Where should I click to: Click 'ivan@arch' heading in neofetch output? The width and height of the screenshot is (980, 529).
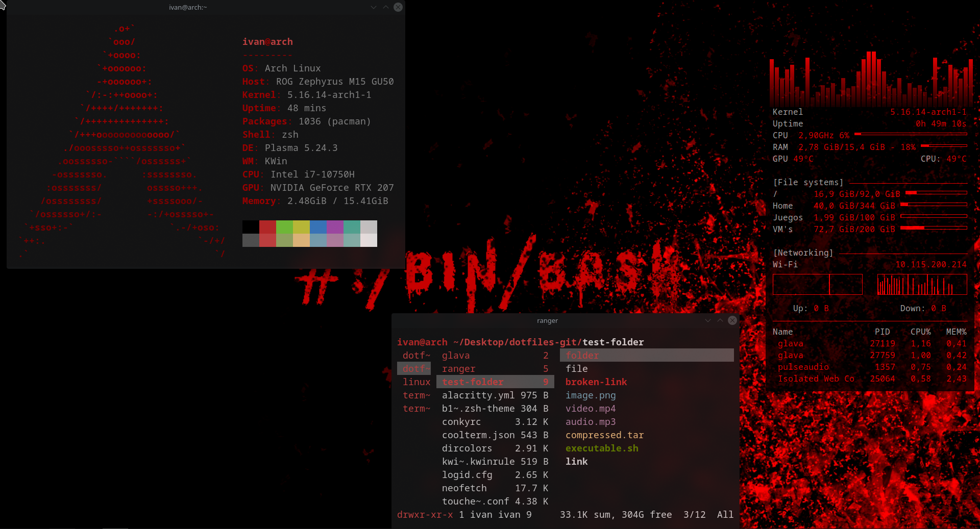click(x=267, y=42)
